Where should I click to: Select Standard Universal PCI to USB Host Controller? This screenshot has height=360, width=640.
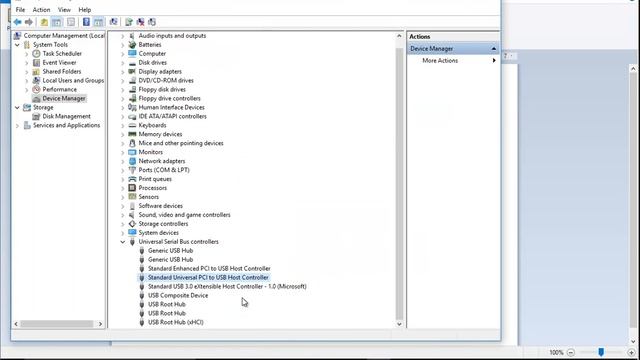pyautogui.click(x=208, y=278)
